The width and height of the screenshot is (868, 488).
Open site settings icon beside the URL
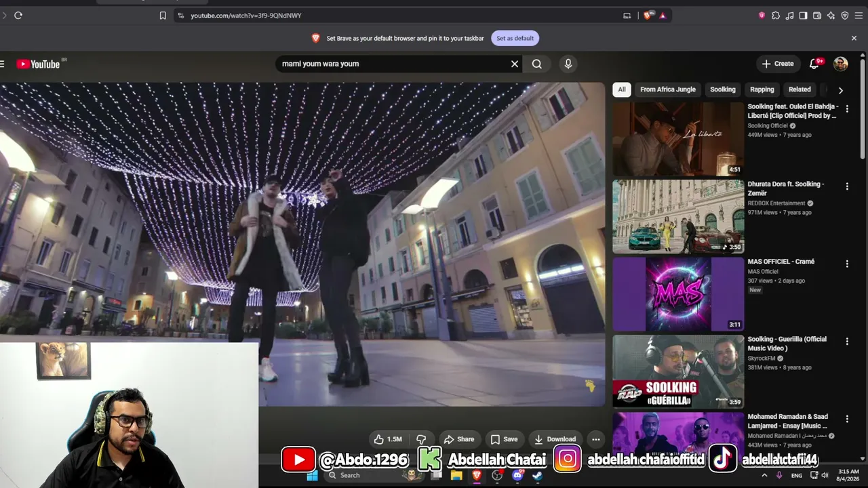click(180, 16)
